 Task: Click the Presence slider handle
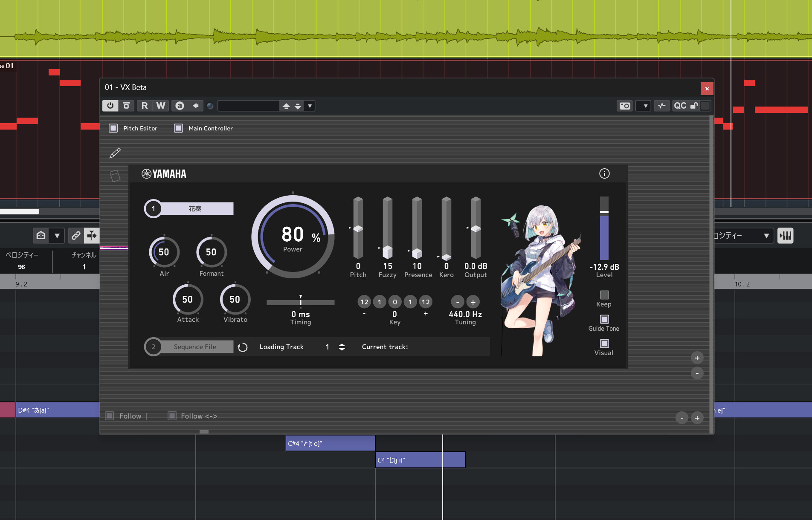coord(417,254)
